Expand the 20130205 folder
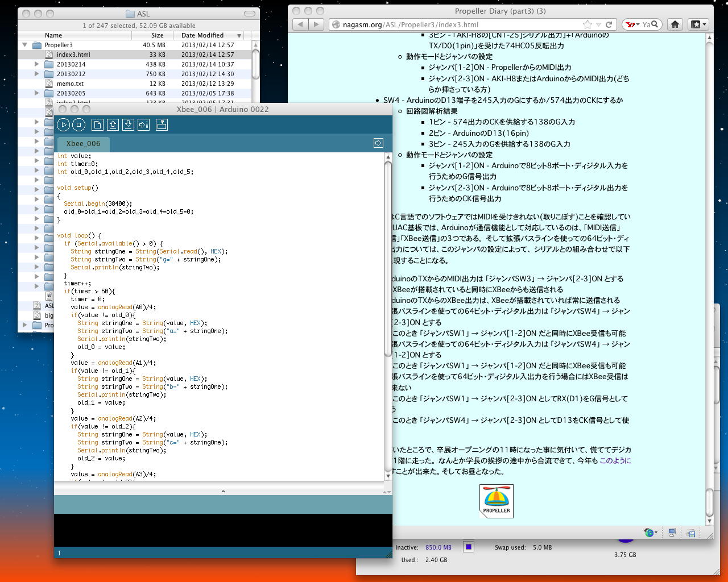This screenshot has width=728, height=582. (37, 93)
